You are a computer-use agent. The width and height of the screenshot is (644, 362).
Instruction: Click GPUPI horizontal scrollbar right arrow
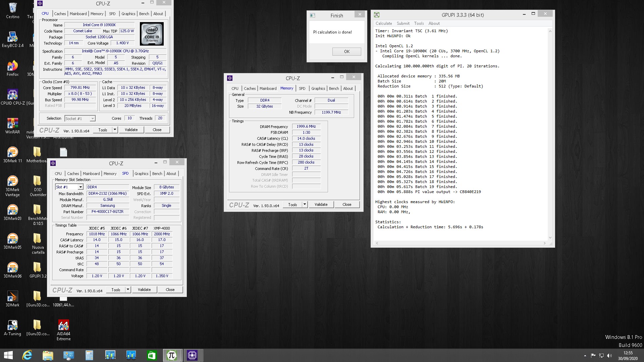(545, 243)
